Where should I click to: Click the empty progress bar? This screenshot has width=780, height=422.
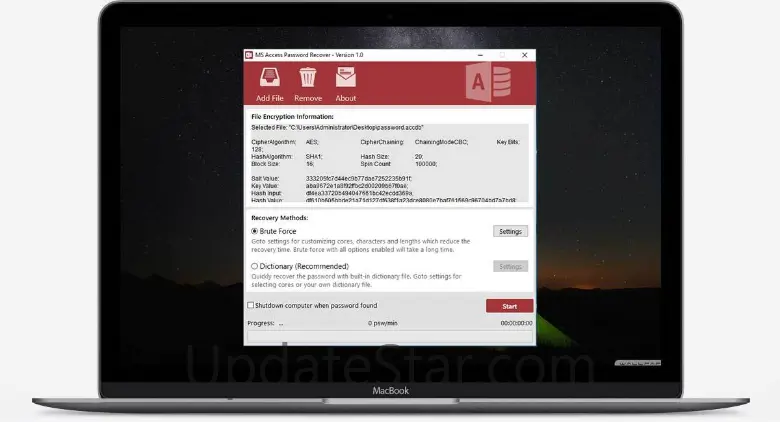pyautogui.click(x=390, y=336)
